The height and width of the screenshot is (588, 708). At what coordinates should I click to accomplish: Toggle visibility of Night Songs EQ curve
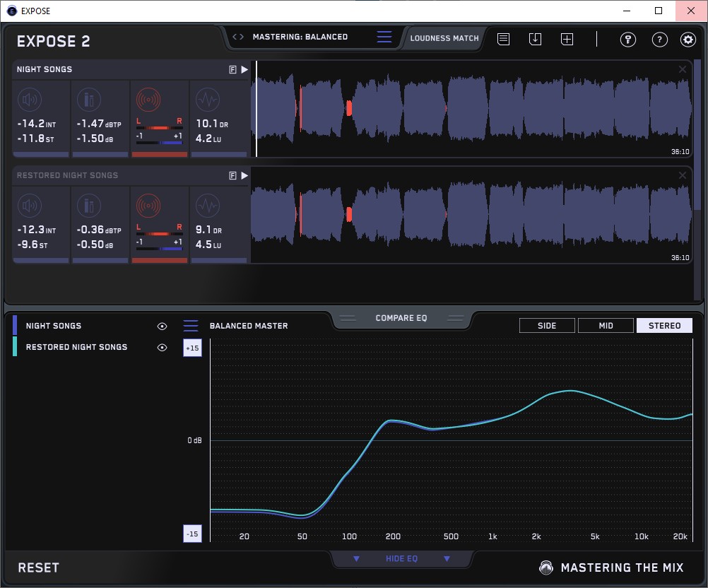coord(162,326)
